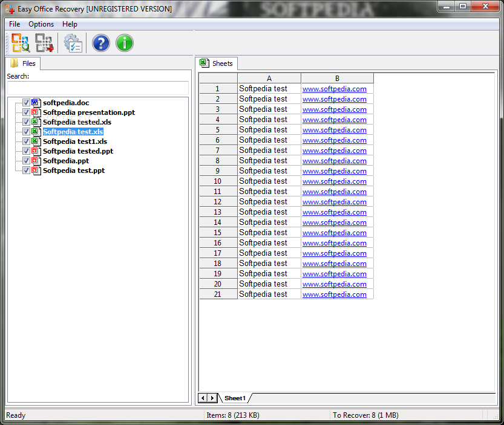Uncheck Softpedia presentation.ppt checkbox
This screenshot has height=425, width=504.
pos(26,112)
